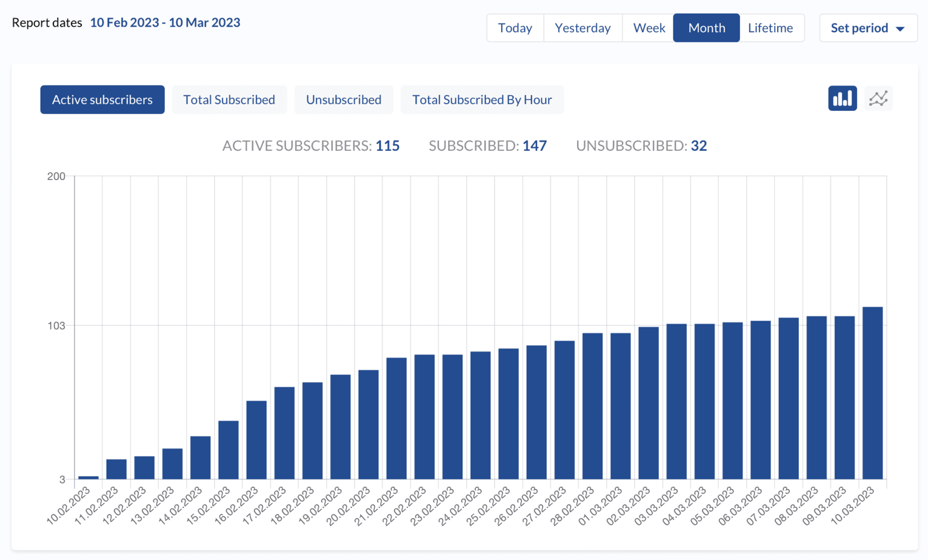Switch to Total Subscribed tab
Screen dimensions: 928x560
tap(229, 99)
